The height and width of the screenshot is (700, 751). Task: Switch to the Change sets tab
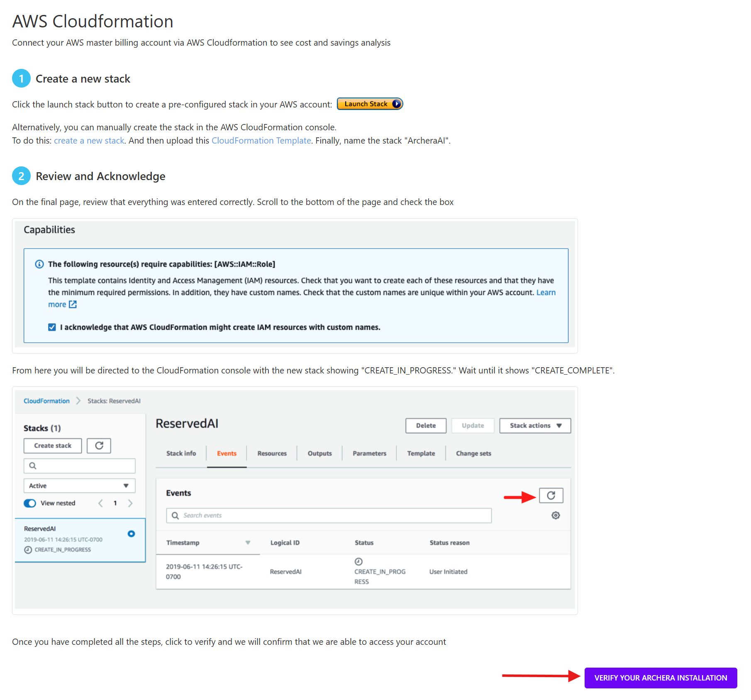pyautogui.click(x=474, y=454)
